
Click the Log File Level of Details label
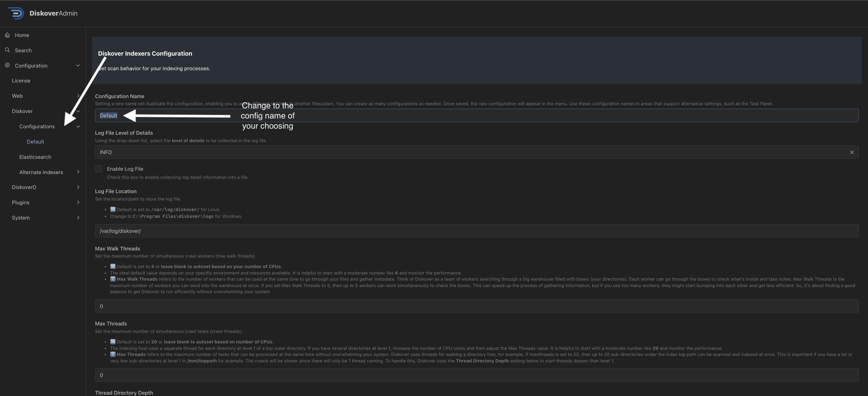click(124, 133)
